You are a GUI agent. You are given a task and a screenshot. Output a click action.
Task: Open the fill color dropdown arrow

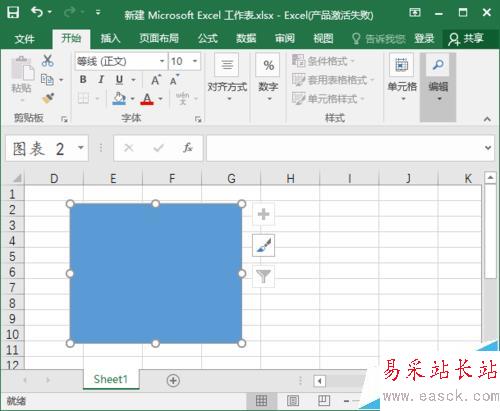pyautogui.click(x=132, y=99)
